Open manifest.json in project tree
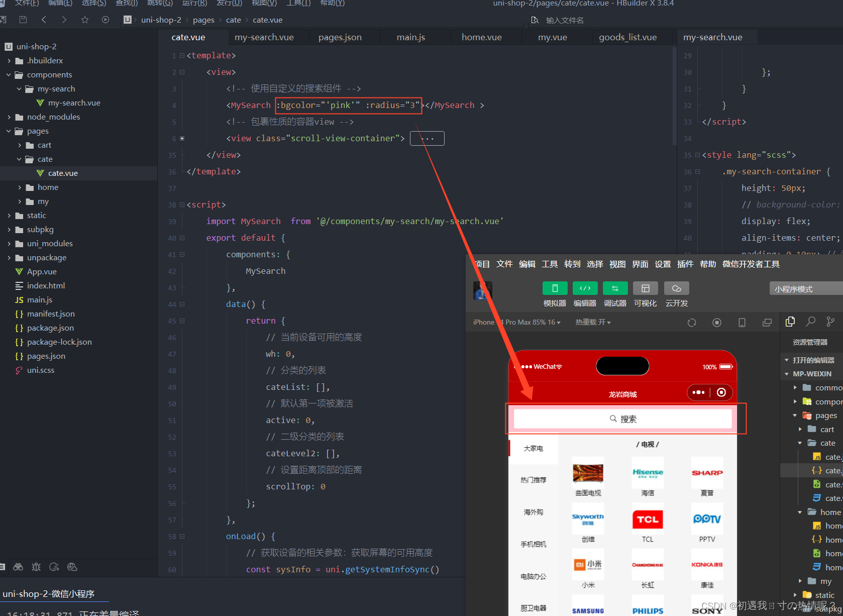843x616 pixels. 51,314
